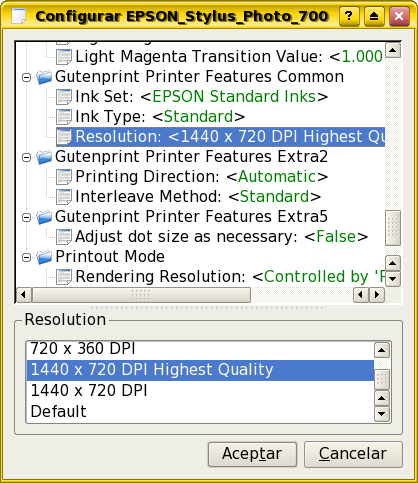Select Light Magenta Transition Value row
418x483 pixels.
tap(229, 57)
